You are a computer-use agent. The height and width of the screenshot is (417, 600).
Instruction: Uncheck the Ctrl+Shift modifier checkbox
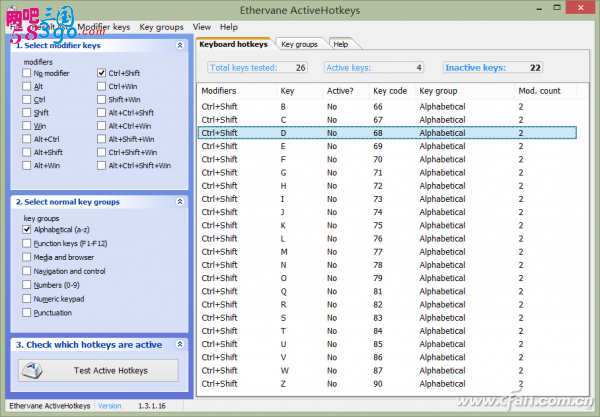pos(101,73)
